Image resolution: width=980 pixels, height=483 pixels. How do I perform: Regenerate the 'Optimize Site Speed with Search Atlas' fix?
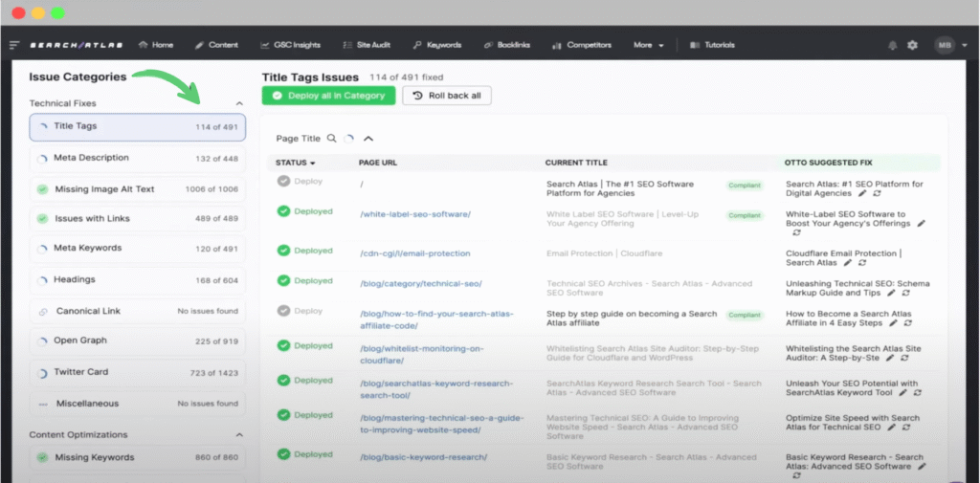906,428
